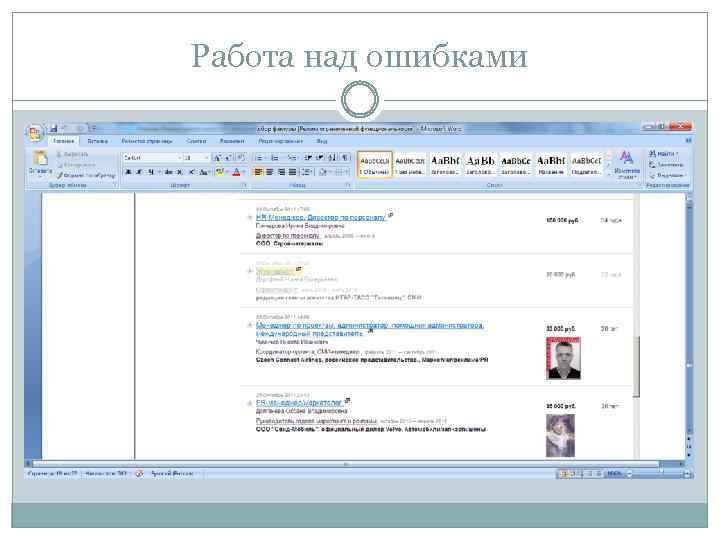The image size is (720, 540).
Task: Toggle superscript formatting
Action: pos(191,172)
